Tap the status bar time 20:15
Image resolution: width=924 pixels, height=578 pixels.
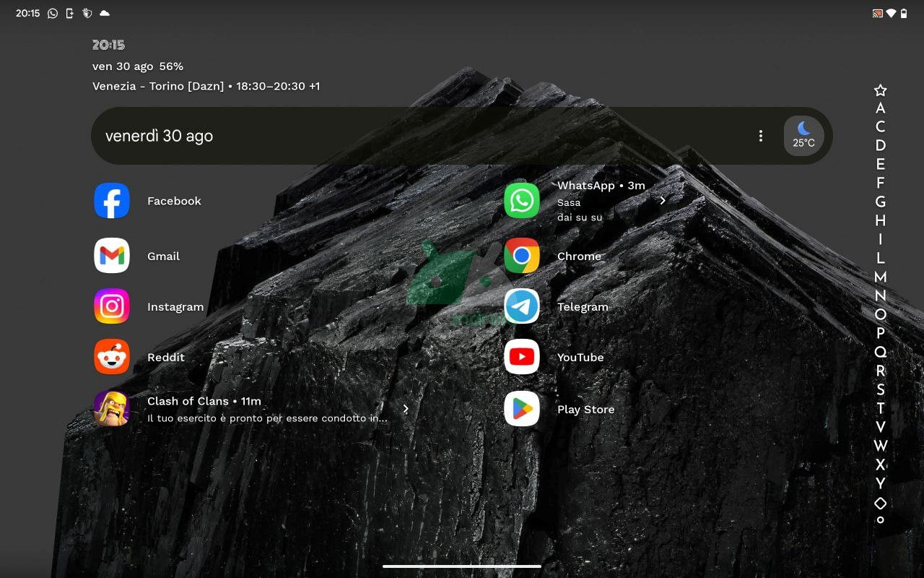[28, 13]
